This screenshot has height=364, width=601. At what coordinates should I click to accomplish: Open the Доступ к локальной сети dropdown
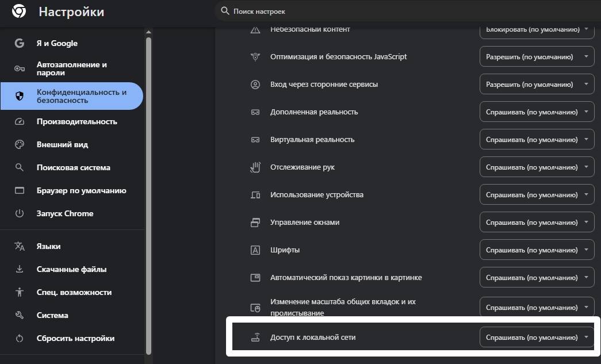pyautogui.click(x=536, y=338)
